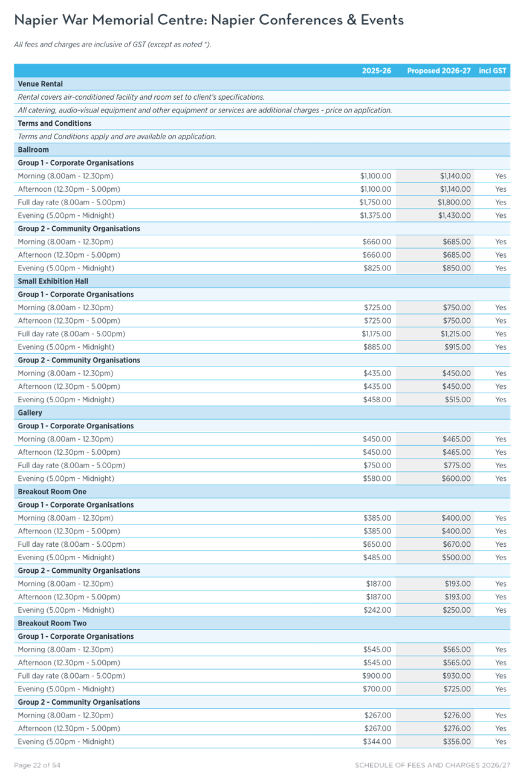Click the $930.00 proposed price cell
The image size is (532, 770).
pyautogui.click(x=456, y=676)
